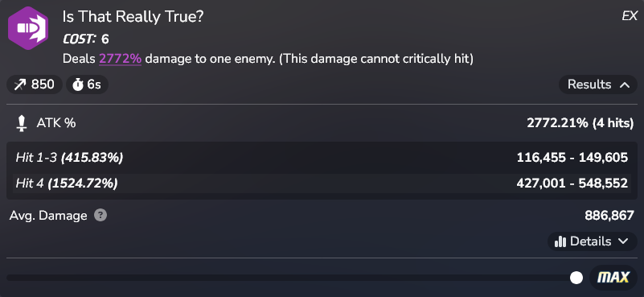
Task: Click the stopwatch duration icon beside 6s
Action: coord(78,85)
